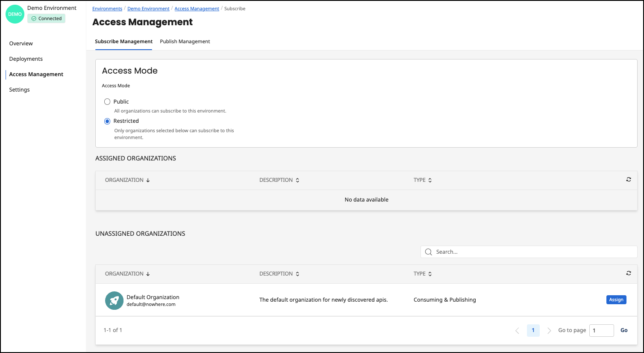Select page 1 in pagination
The height and width of the screenshot is (353, 644).
[x=533, y=330]
